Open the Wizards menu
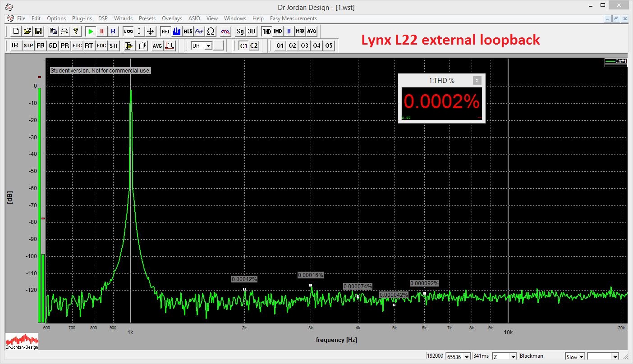633x364 pixels. 123,18
